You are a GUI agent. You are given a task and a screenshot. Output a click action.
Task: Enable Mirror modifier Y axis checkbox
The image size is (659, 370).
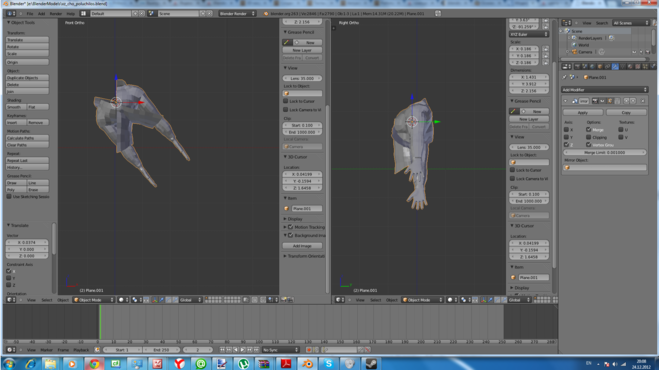566,137
